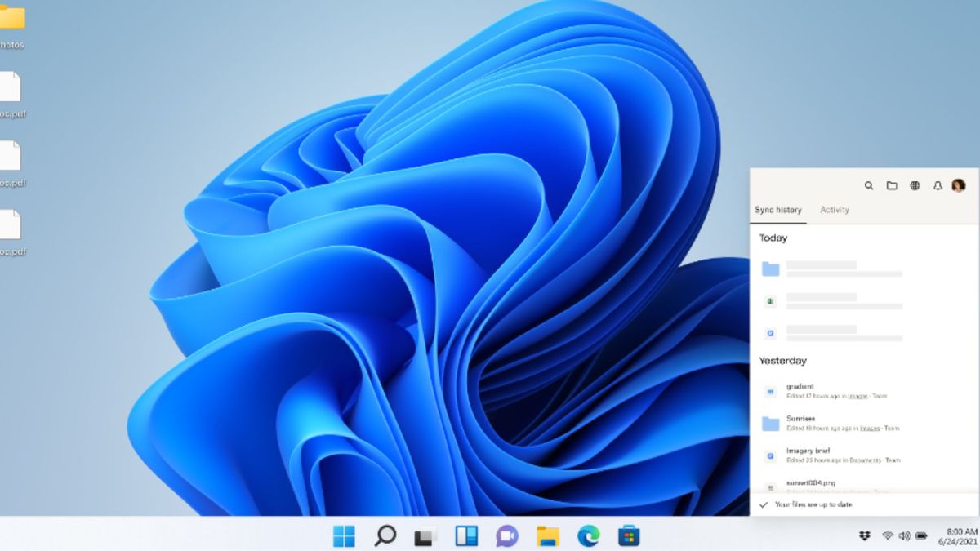The height and width of the screenshot is (551, 980).
Task: Open your account menu via profile avatar
Action: point(958,185)
